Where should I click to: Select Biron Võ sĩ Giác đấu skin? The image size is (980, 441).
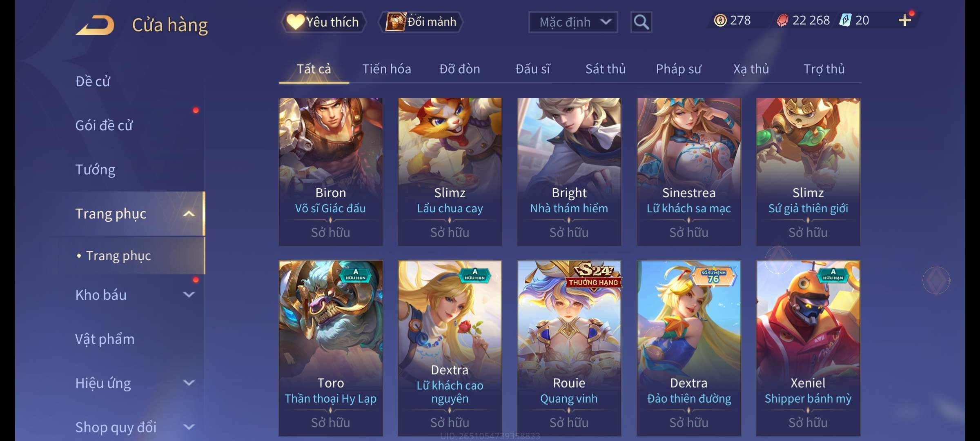331,172
